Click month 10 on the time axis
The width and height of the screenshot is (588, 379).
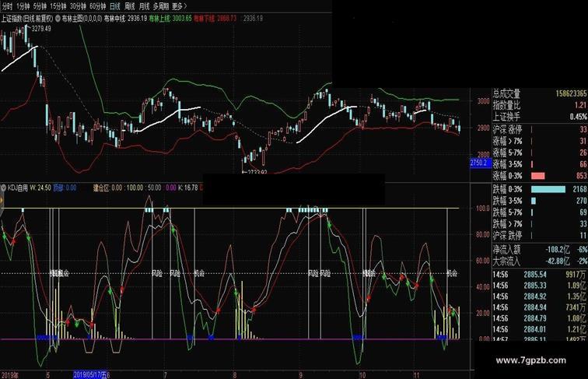pos(362,374)
